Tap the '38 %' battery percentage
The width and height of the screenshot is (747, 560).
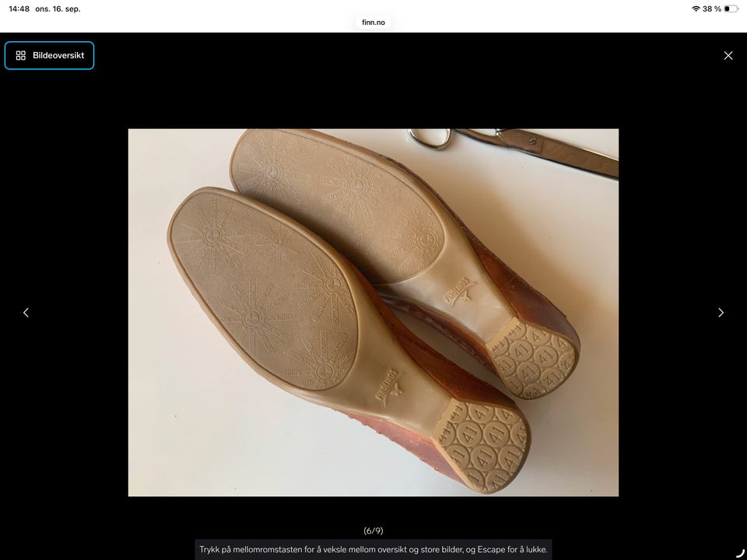pos(712,9)
